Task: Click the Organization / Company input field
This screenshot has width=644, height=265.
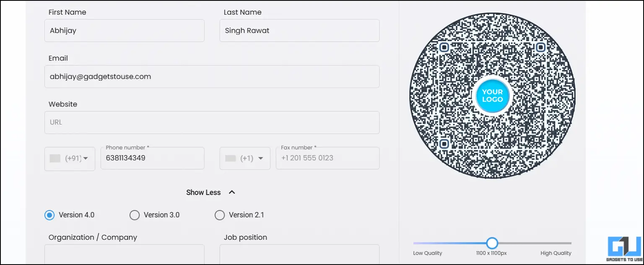Action: (124, 256)
